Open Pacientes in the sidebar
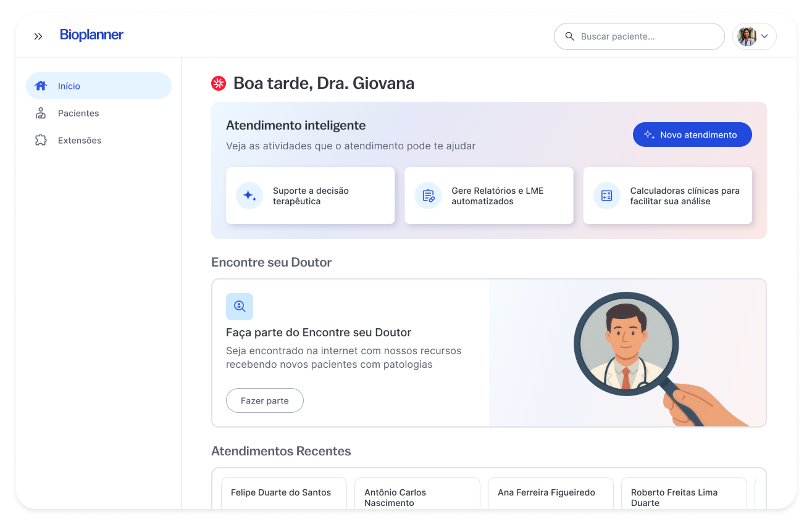Viewport: 812px width, 522px height. click(x=78, y=113)
